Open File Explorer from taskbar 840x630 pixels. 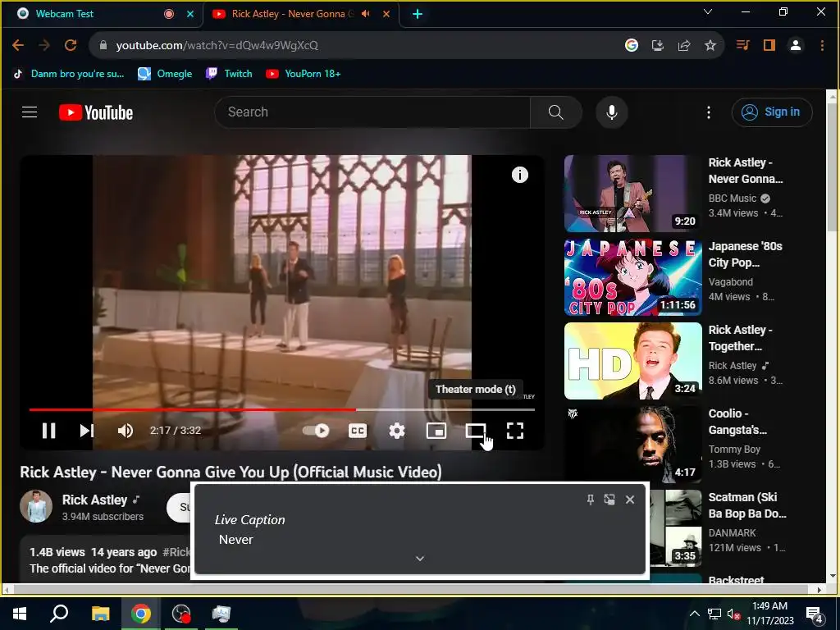click(100, 614)
